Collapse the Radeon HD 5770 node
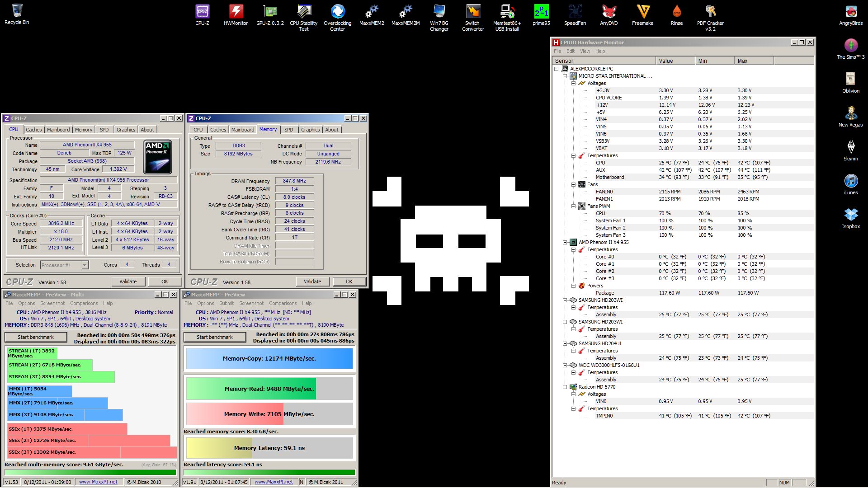Viewport: 868px width, 488px height. click(565, 387)
